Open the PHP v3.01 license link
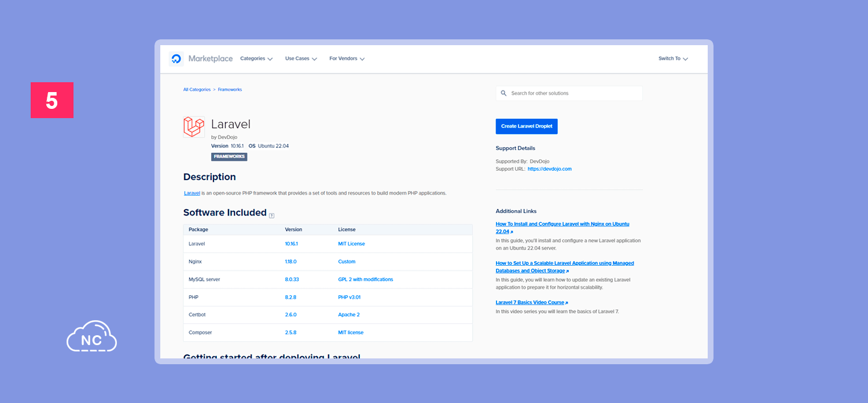The height and width of the screenshot is (403, 868). [349, 297]
